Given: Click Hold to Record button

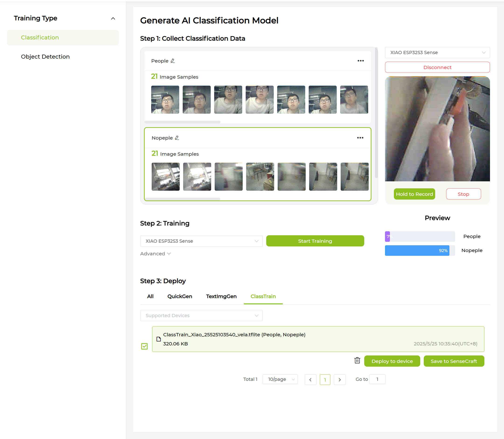Looking at the screenshot, I should point(414,194).
